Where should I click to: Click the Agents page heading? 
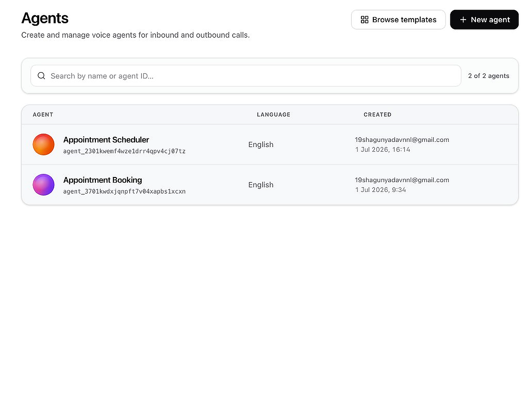tap(45, 19)
